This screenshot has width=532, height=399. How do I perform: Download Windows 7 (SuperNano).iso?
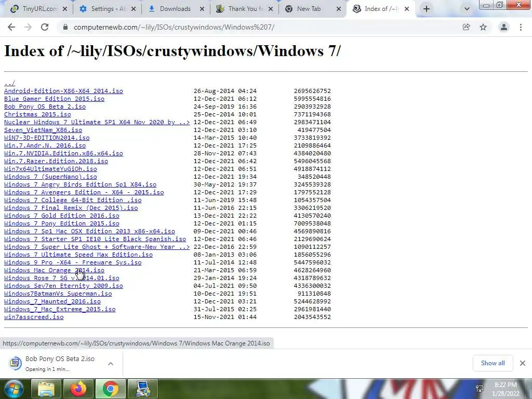(50, 177)
